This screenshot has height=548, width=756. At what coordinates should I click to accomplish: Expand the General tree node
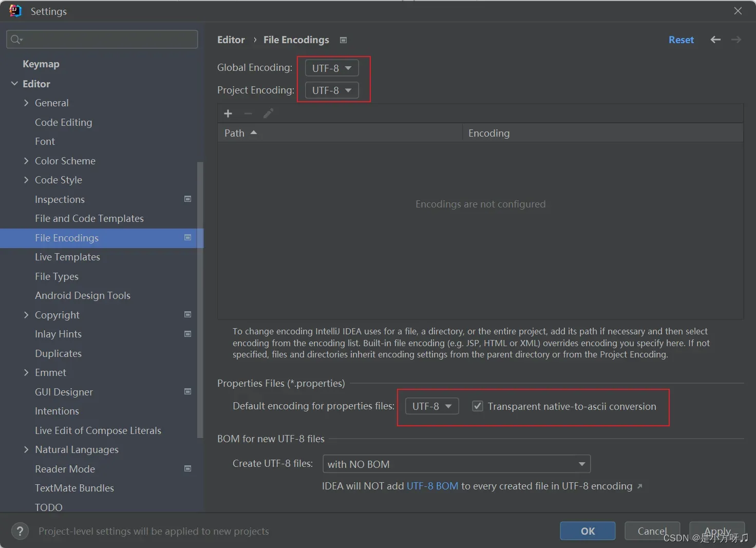click(x=26, y=103)
